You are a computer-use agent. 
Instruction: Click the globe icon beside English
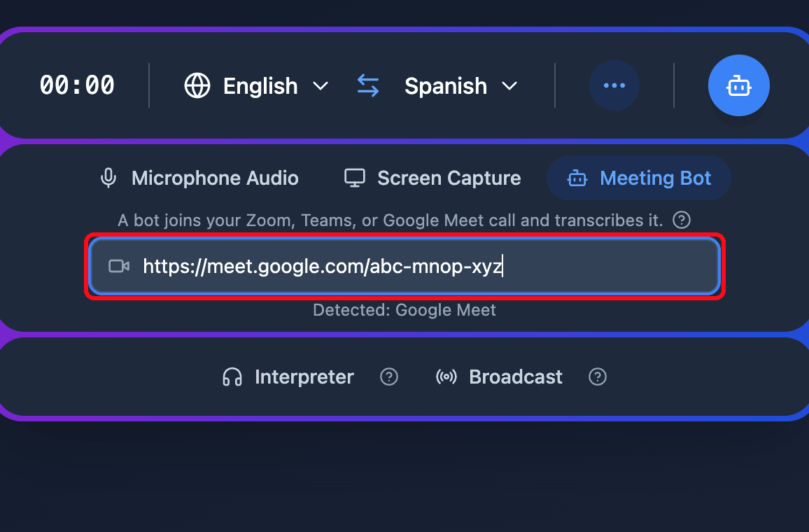197,85
